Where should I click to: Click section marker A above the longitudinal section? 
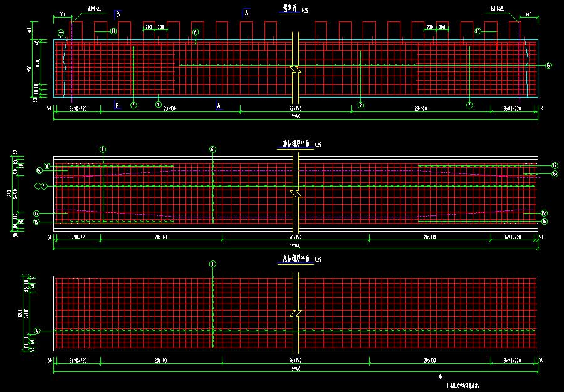tap(246, 13)
